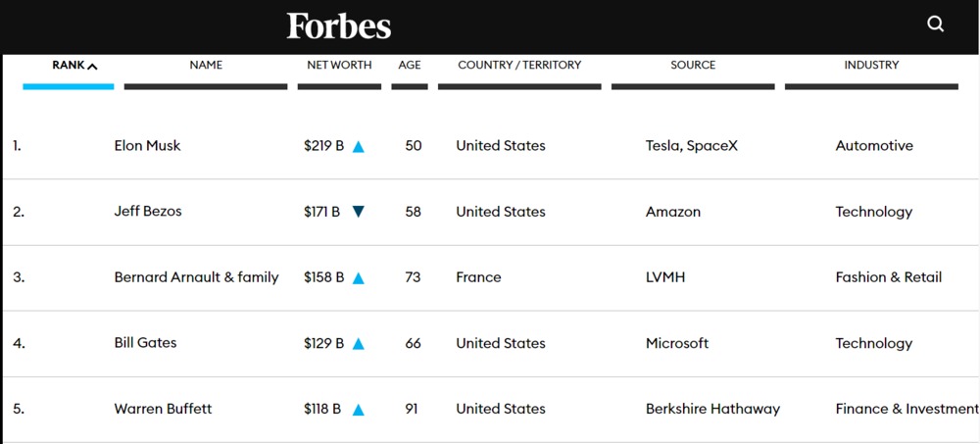Open Bill Gates's profile
The image size is (980, 444).
click(x=146, y=343)
